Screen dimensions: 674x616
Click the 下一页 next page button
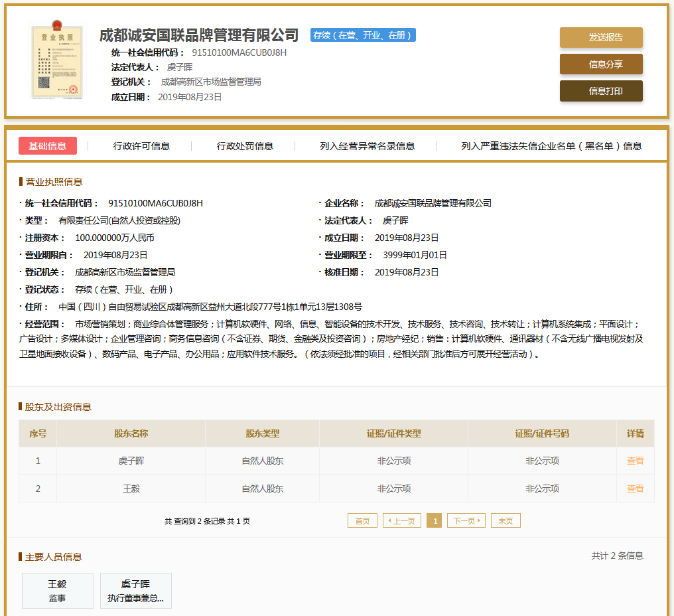[466, 521]
